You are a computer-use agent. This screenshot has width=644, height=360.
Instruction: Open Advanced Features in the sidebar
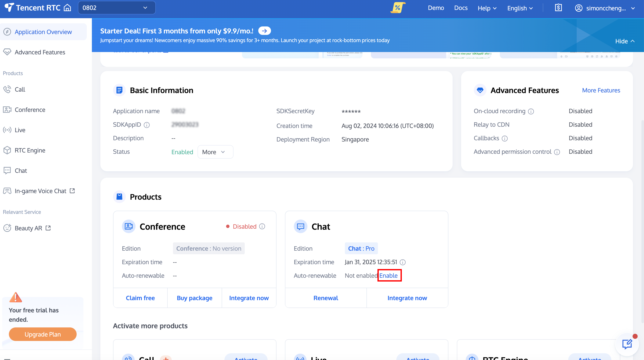click(40, 52)
